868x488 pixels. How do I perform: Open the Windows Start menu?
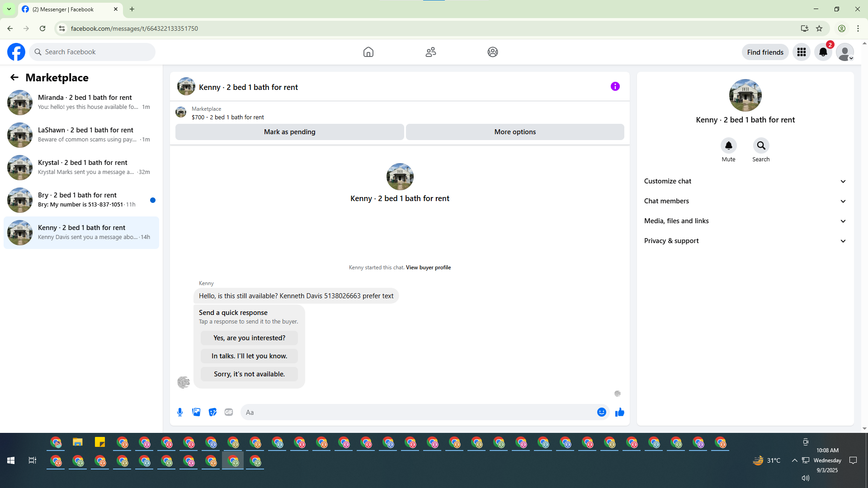click(x=11, y=460)
